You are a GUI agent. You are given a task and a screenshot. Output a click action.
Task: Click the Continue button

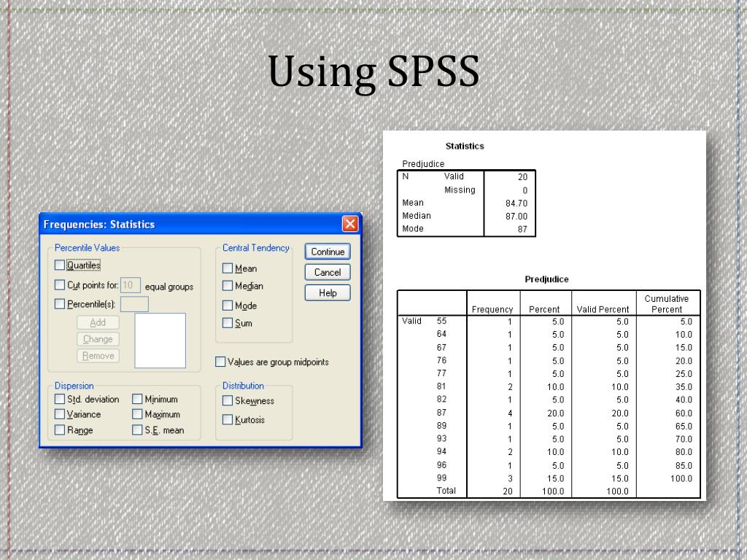(328, 252)
